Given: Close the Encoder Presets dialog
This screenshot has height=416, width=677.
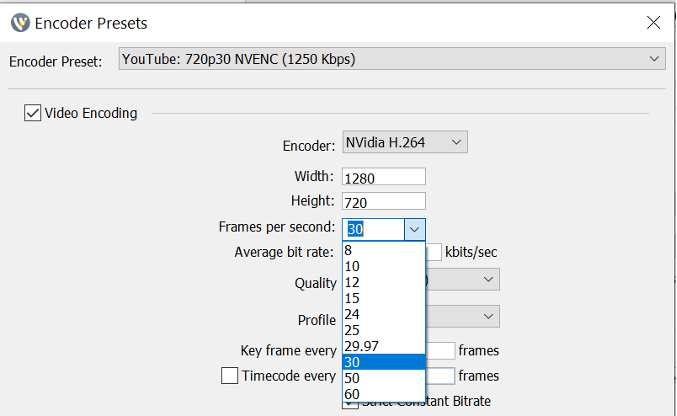Looking at the screenshot, I should tap(653, 22).
